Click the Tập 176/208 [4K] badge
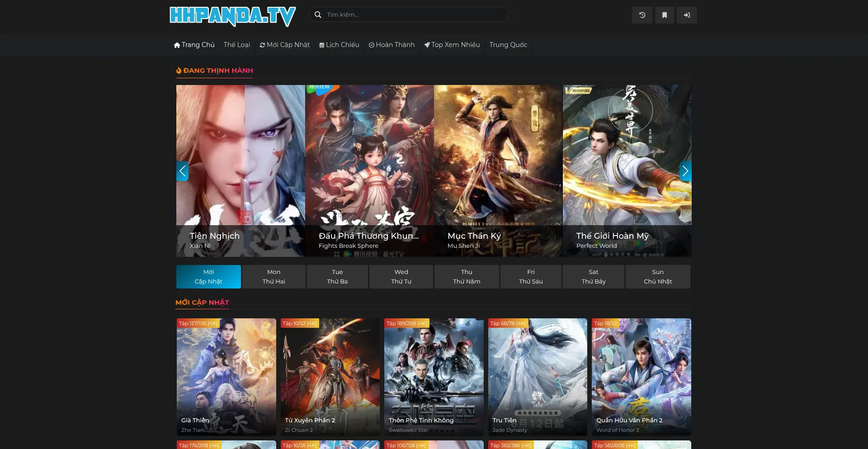This screenshot has width=868, height=449. tap(199, 445)
